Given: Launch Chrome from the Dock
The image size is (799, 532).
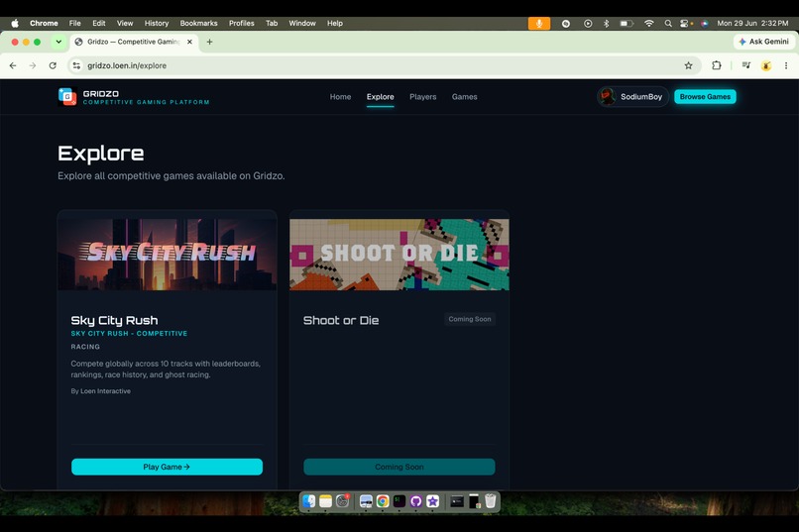Looking at the screenshot, I should [383, 501].
